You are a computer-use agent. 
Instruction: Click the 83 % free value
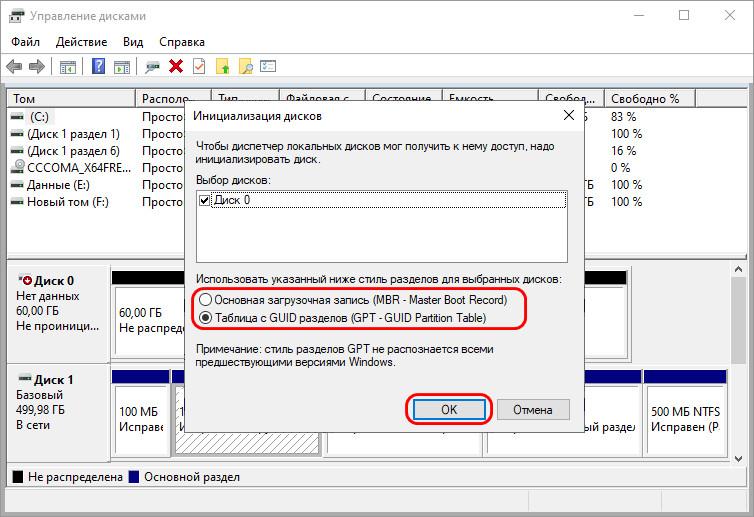pos(624,117)
